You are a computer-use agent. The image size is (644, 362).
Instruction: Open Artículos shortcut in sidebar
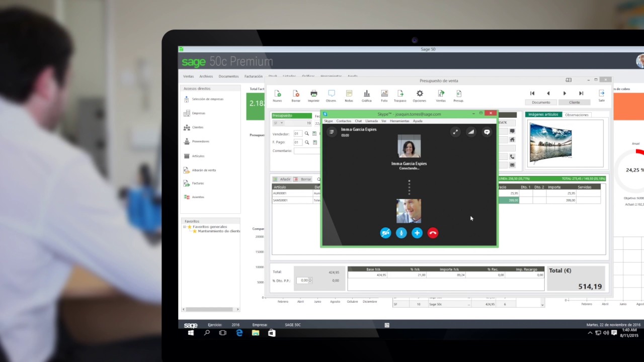point(194,156)
